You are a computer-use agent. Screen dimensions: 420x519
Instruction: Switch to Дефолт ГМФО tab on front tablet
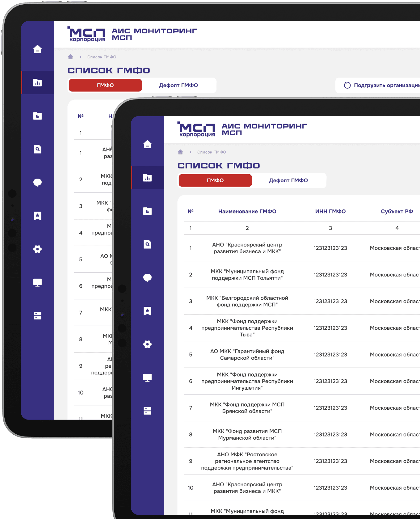tap(288, 180)
